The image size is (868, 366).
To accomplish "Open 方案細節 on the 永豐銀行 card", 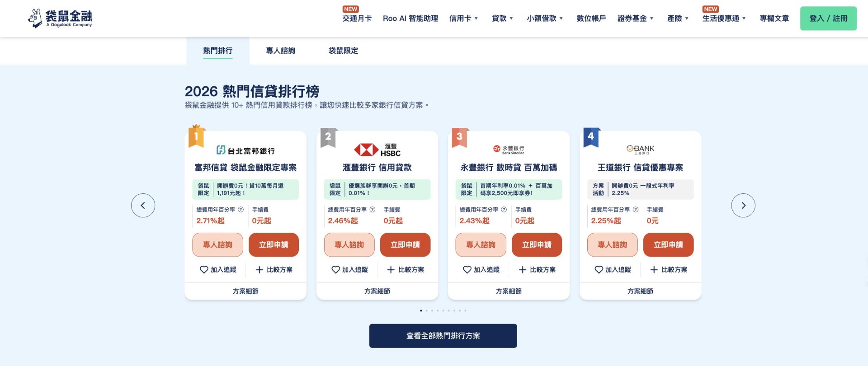I will [509, 291].
